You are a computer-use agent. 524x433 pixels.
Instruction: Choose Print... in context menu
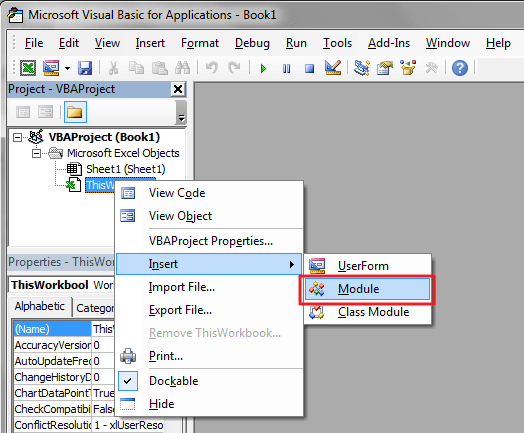209,356
